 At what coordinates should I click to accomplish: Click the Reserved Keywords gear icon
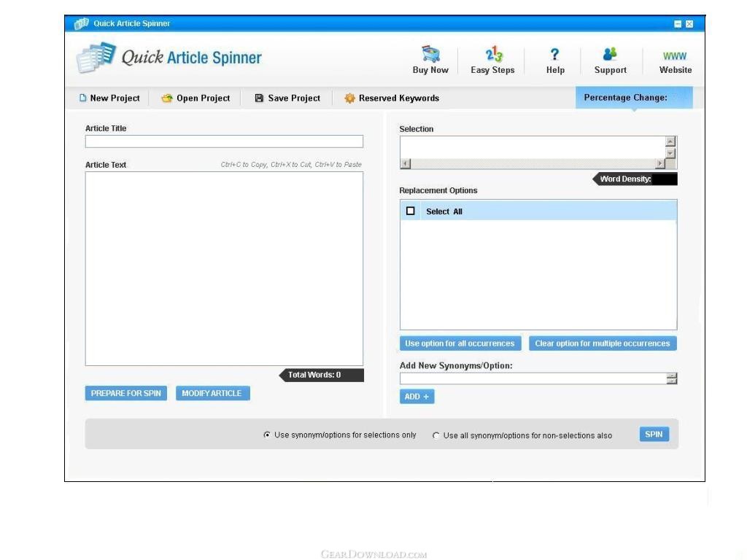click(x=349, y=98)
